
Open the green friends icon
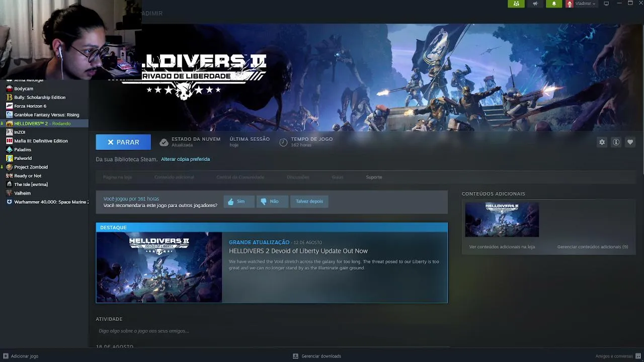(516, 4)
